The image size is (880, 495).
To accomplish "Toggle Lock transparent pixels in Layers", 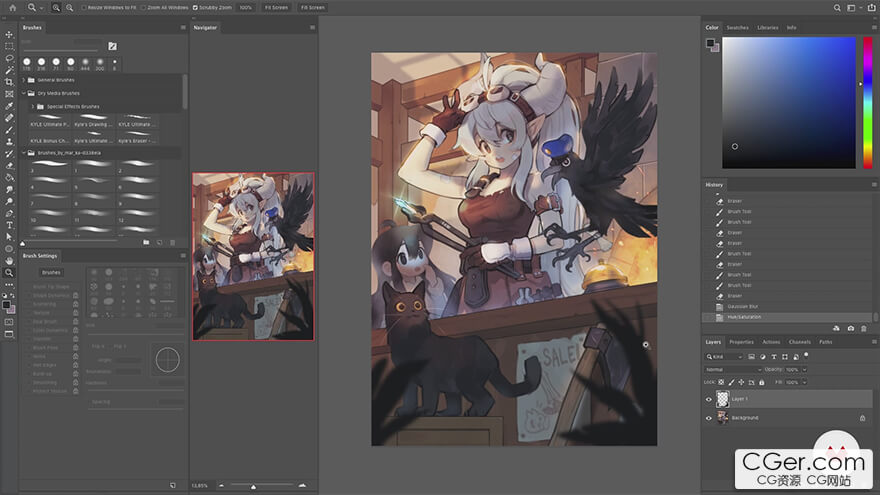I will (x=721, y=382).
